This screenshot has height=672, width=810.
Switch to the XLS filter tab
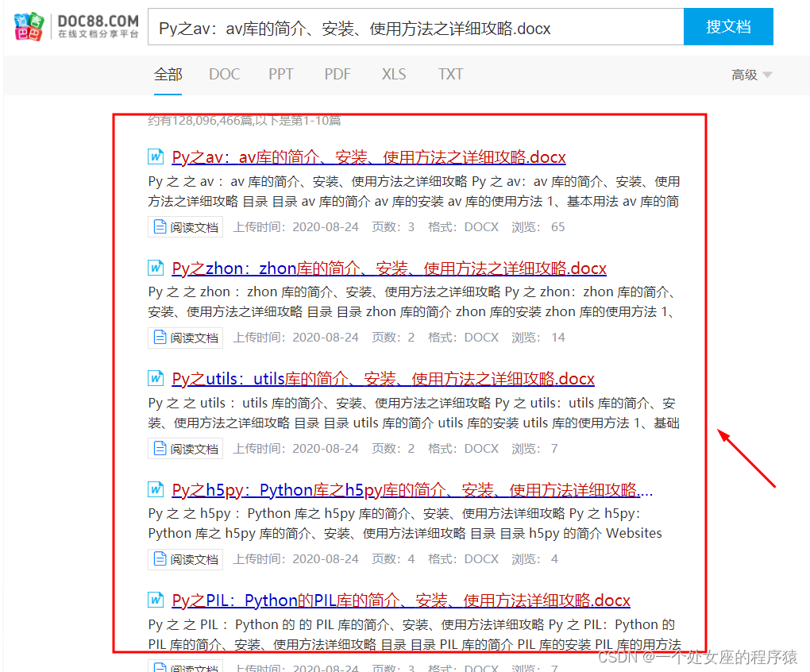click(x=394, y=75)
